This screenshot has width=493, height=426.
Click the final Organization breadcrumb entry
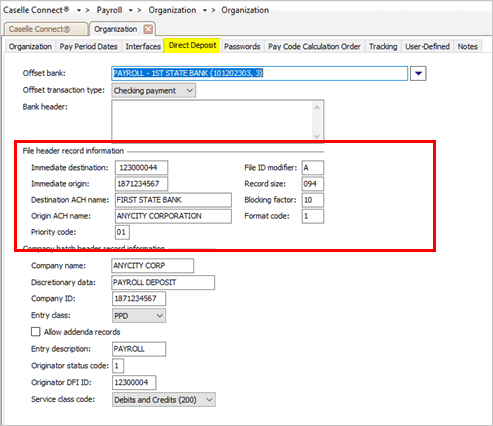(245, 10)
